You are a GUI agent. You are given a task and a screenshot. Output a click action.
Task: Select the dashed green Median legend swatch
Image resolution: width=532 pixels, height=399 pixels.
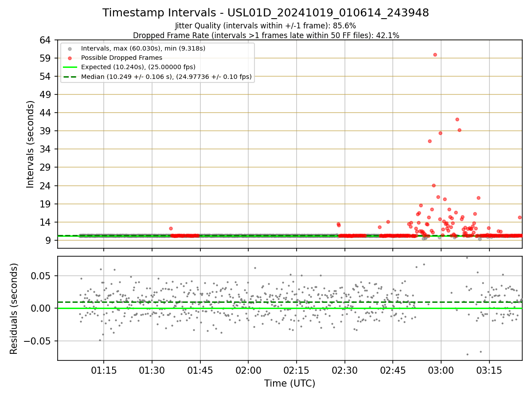pyautogui.click(x=70, y=77)
